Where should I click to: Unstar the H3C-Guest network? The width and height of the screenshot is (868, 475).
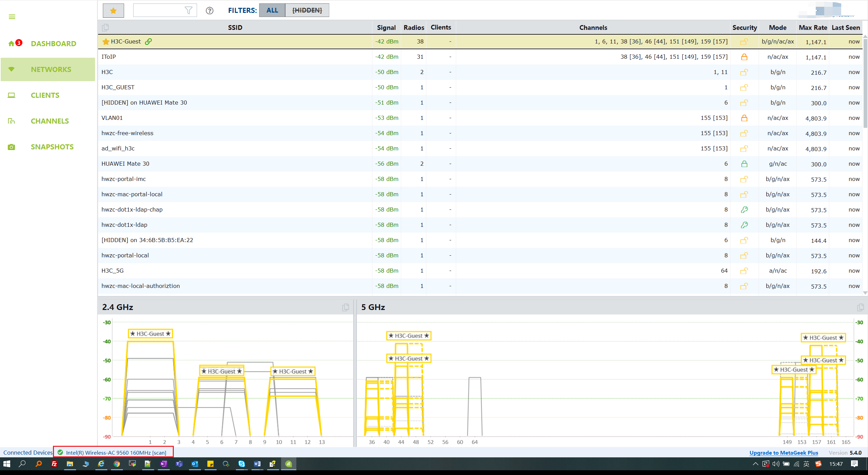click(106, 42)
